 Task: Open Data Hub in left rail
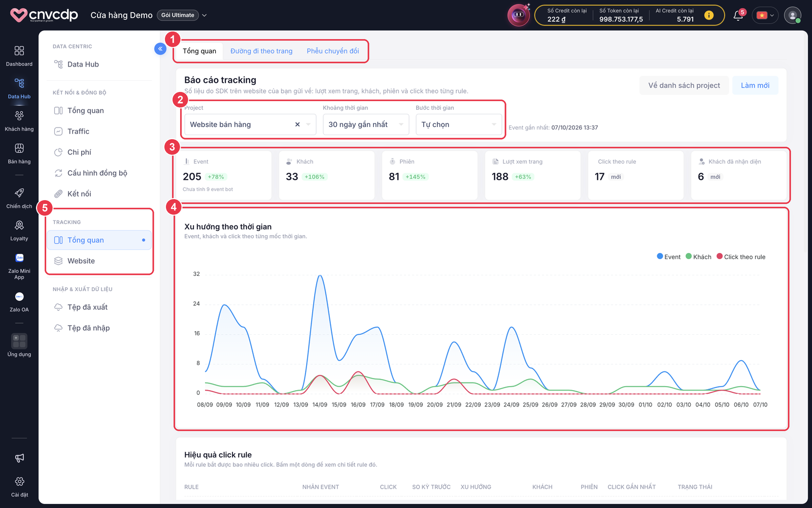[19, 88]
